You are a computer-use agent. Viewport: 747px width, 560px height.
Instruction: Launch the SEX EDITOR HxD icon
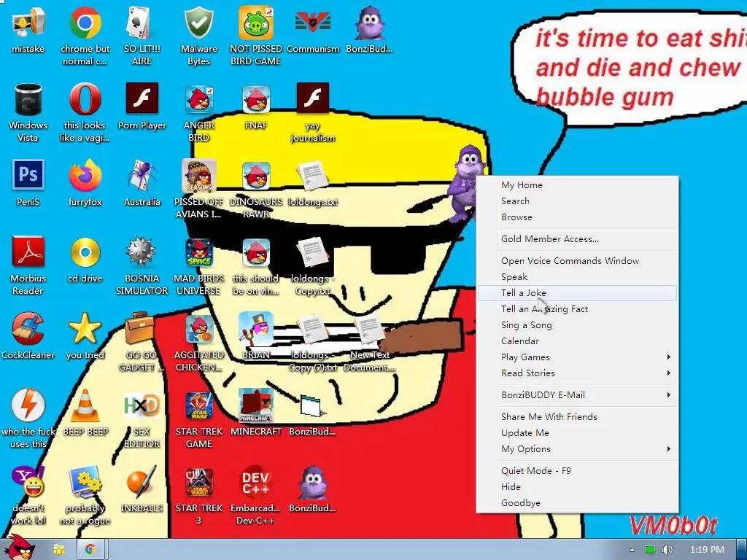pos(142,405)
